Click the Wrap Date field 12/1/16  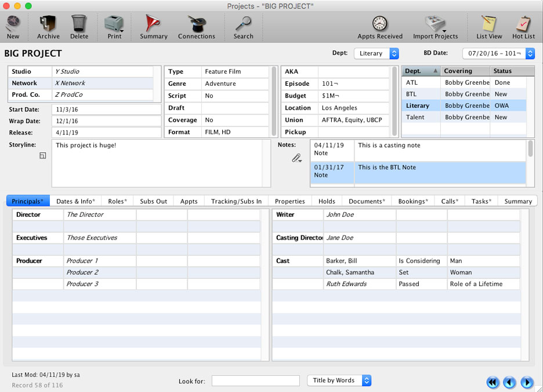coord(106,121)
